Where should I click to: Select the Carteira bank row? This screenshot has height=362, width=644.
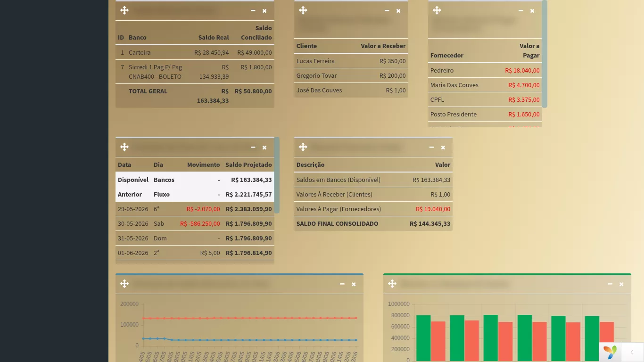point(195,53)
